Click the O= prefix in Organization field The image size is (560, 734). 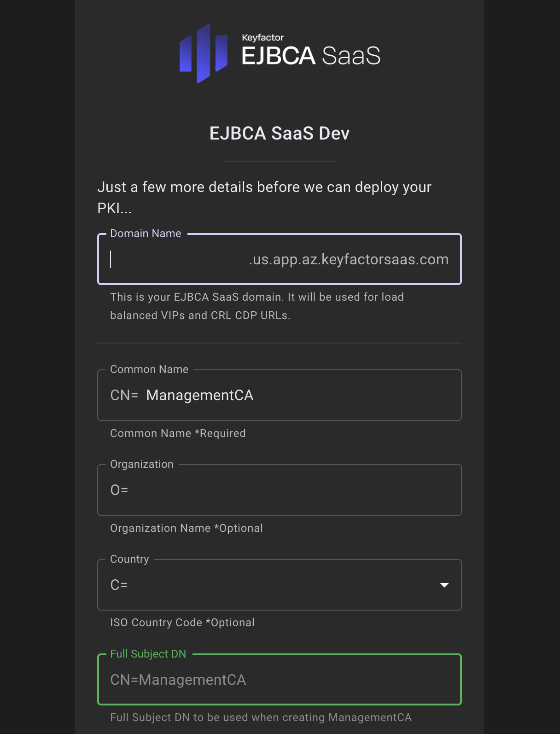pos(119,490)
